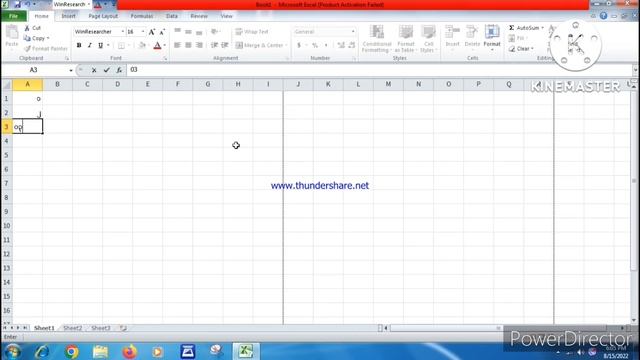Open the Font Color dropdown arrow
Viewport: 640px width, 360px height.
164,45
